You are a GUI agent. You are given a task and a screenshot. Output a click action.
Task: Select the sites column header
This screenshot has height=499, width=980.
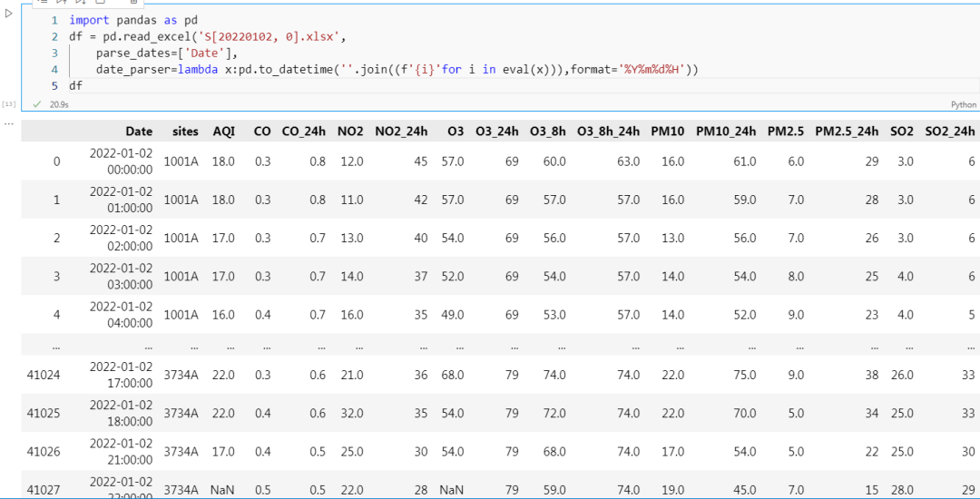point(184,132)
